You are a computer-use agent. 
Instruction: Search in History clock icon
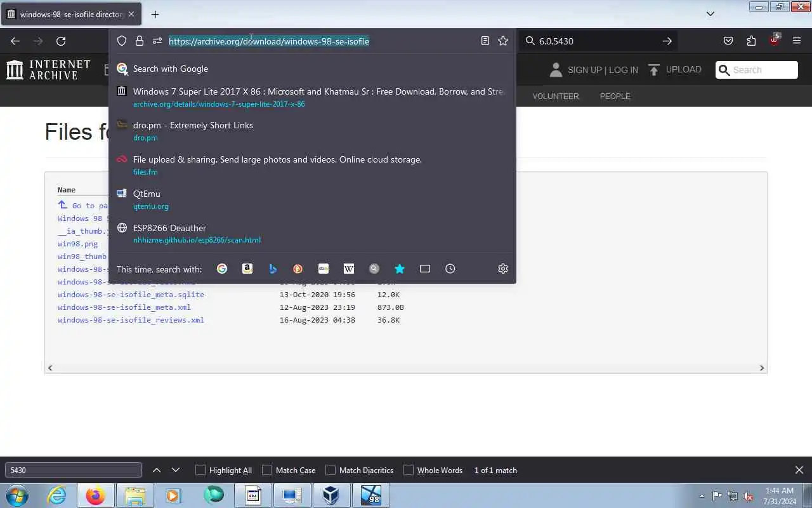450,269
